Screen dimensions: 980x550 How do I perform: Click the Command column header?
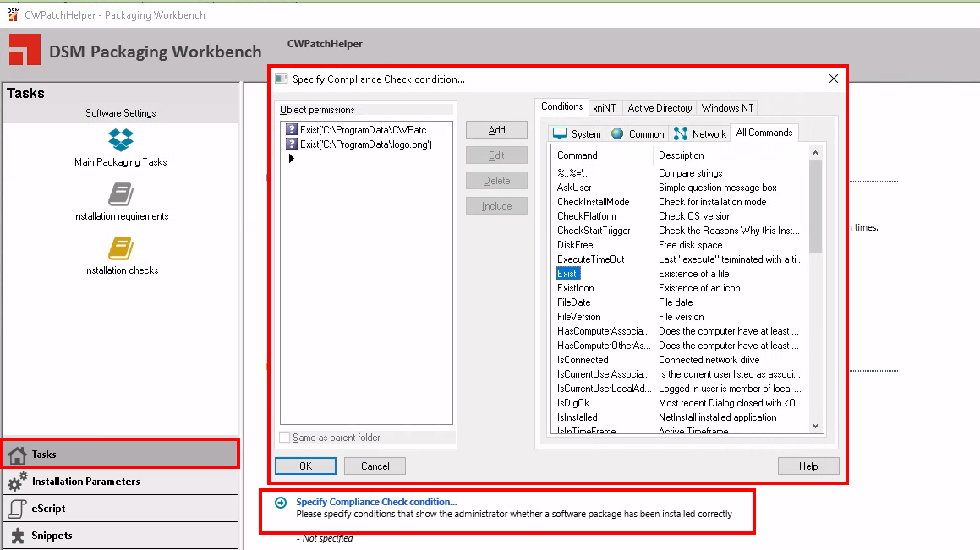[x=601, y=155]
